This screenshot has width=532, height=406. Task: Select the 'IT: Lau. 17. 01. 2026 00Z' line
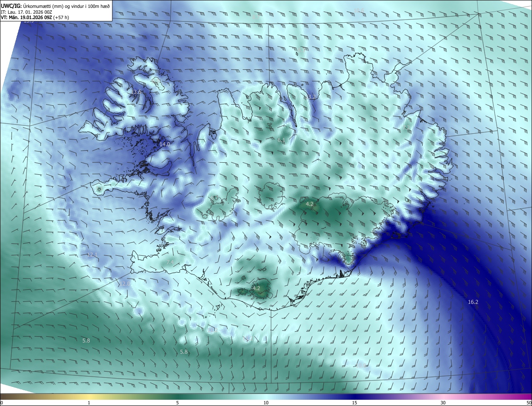[x=27, y=12]
